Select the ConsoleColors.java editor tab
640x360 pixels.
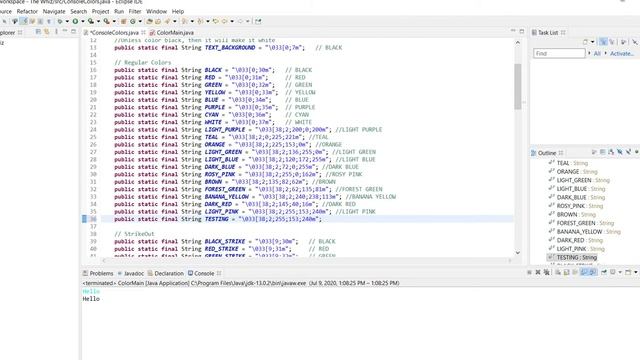[x=114, y=33]
